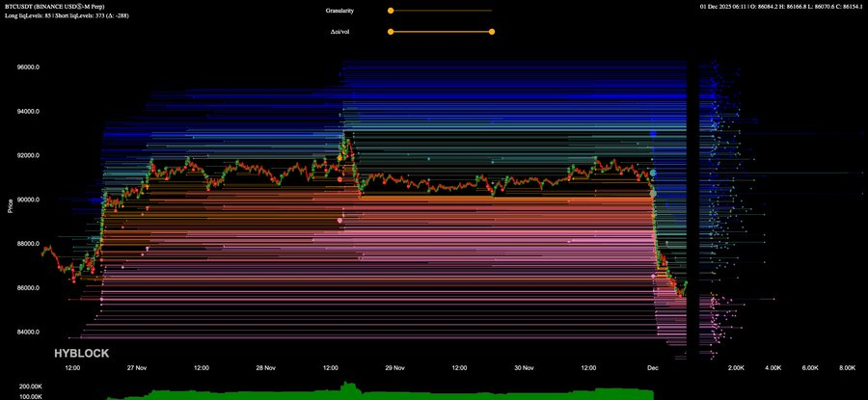This screenshot has height=400, width=868.
Task: Click the '27 Nov' date axis label
Action: click(137, 367)
